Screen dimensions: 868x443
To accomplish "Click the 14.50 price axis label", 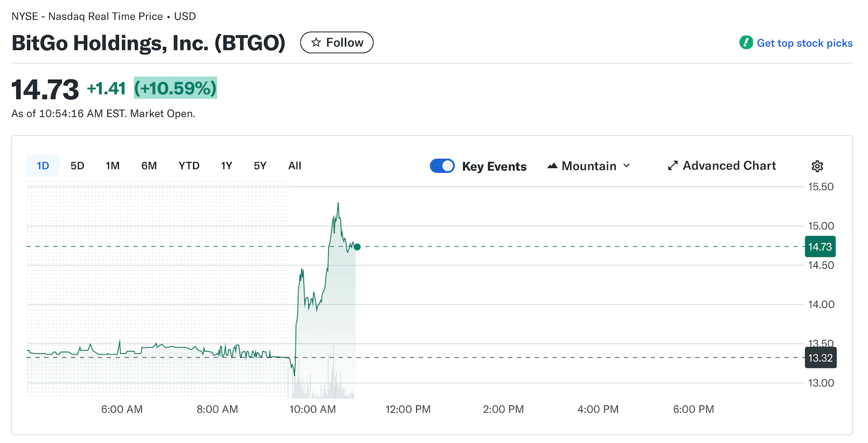I will pos(821,265).
